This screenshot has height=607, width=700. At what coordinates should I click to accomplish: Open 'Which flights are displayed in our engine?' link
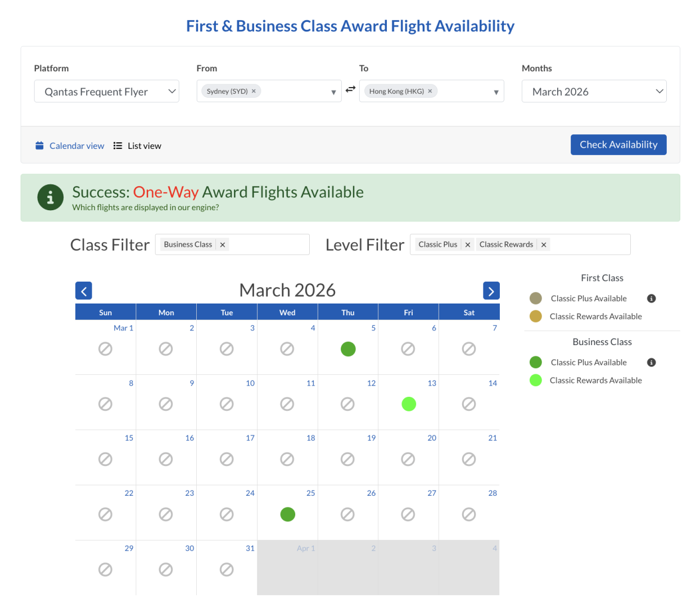click(x=146, y=207)
